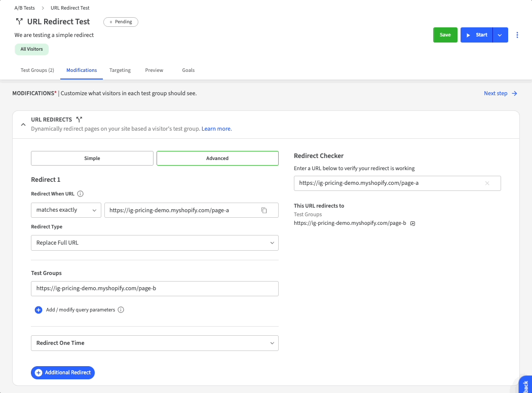Viewport: 532px width, 393px height.
Task: Open redirected page-b link in new tab
Action: click(x=412, y=223)
